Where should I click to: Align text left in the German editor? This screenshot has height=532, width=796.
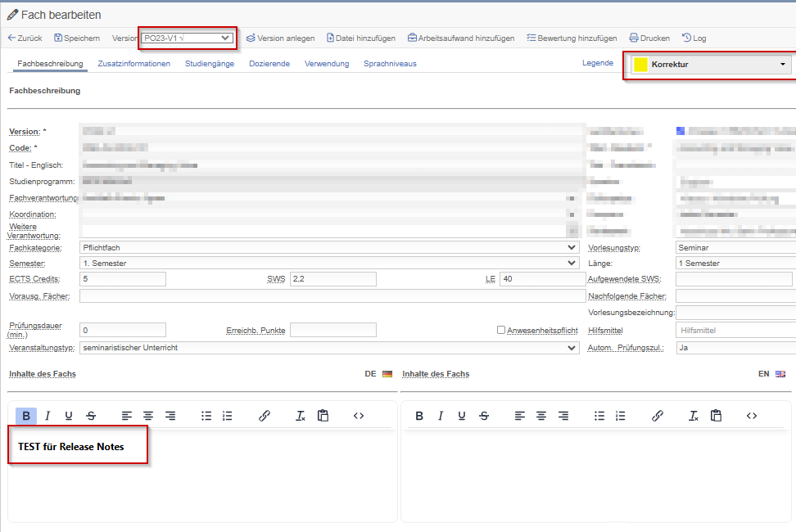(x=126, y=416)
